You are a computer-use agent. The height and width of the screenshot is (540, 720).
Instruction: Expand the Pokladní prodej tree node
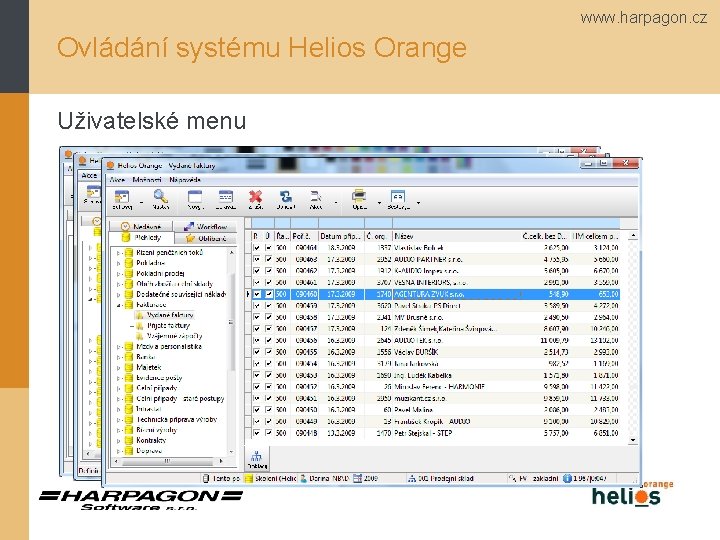pyautogui.click(x=118, y=274)
